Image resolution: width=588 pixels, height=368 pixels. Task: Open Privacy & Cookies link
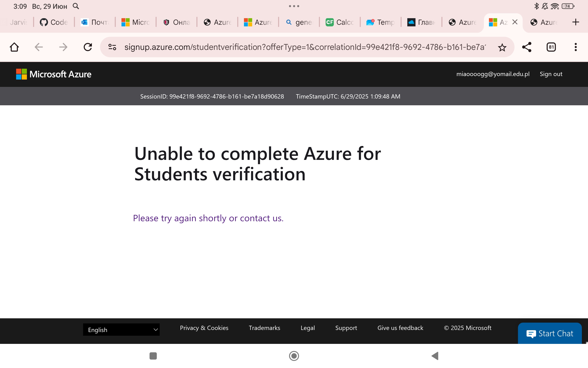[204, 328]
